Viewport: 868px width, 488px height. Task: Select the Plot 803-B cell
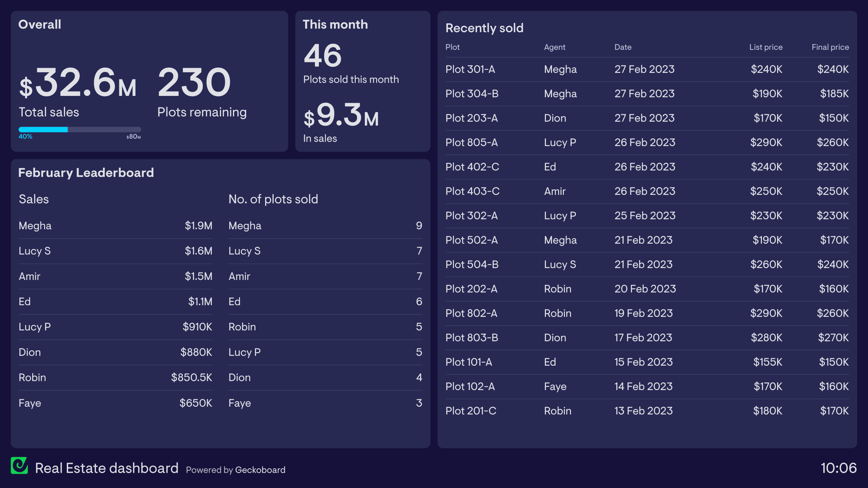(x=472, y=338)
